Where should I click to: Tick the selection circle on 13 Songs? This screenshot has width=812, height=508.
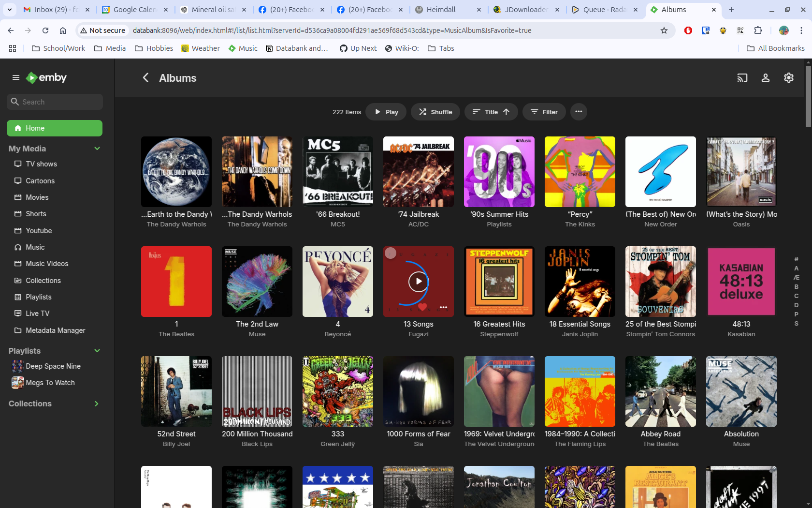[391, 253]
